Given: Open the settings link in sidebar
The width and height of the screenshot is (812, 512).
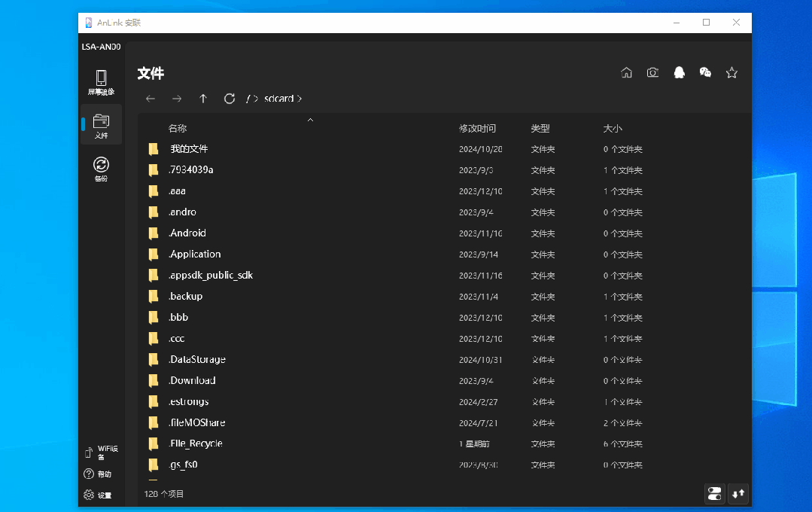Looking at the screenshot, I should click(x=98, y=495).
